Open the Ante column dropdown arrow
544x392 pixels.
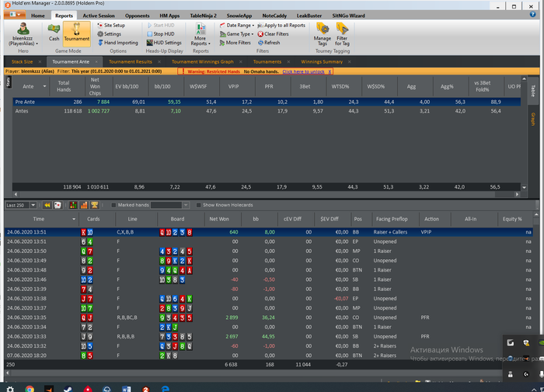(x=44, y=86)
